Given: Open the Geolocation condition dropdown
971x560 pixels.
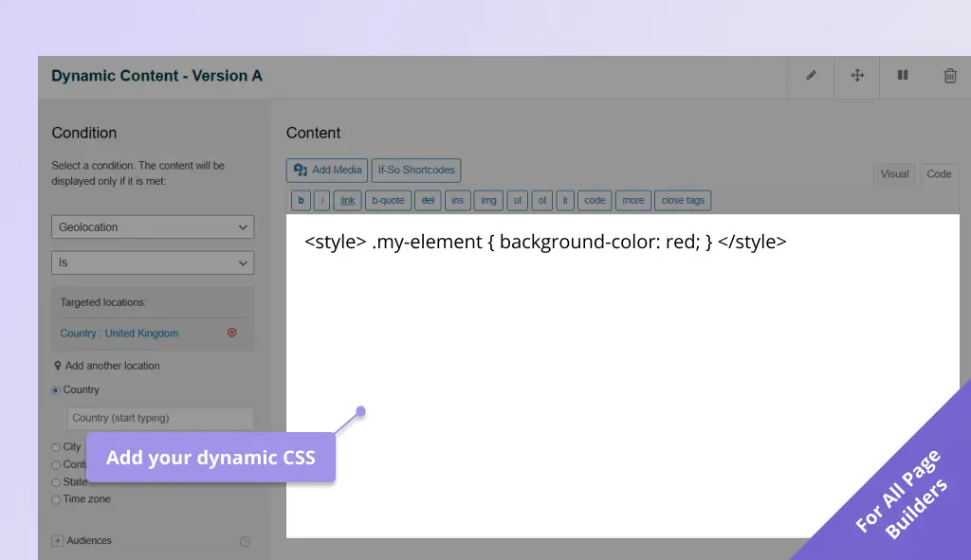Looking at the screenshot, I should click(153, 226).
